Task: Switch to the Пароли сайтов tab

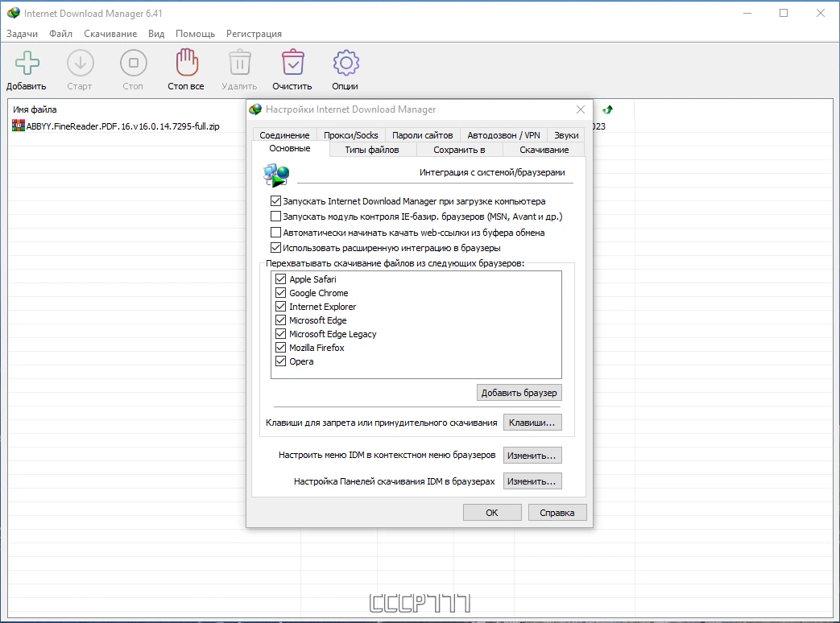Action: (422, 135)
